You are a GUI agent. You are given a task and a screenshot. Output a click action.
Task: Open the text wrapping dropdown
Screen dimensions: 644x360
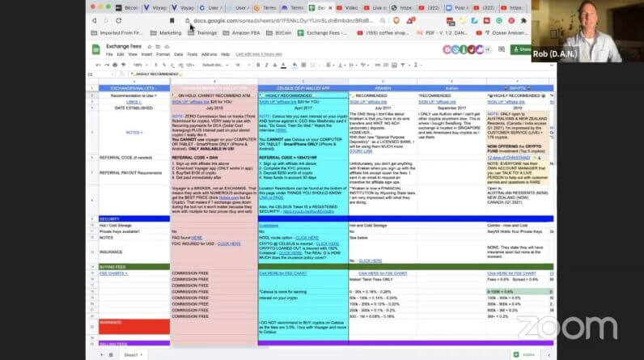[x=352, y=65]
